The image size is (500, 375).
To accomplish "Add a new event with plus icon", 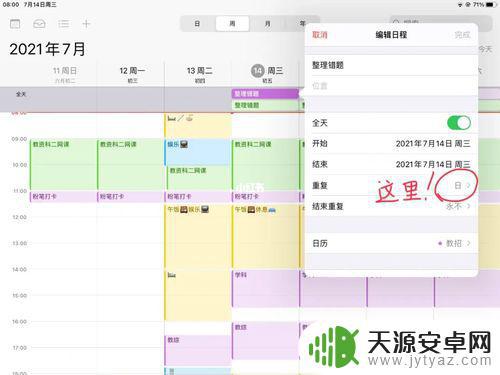I will [86, 24].
